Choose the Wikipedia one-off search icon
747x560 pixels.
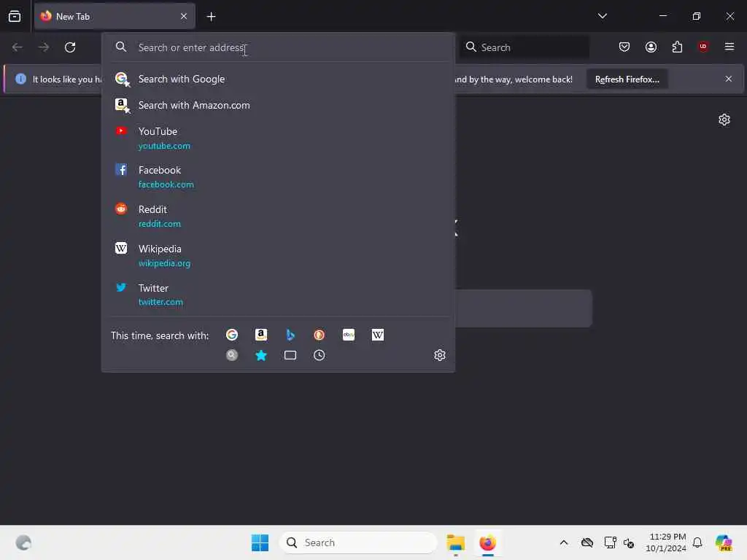tap(378, 335)
